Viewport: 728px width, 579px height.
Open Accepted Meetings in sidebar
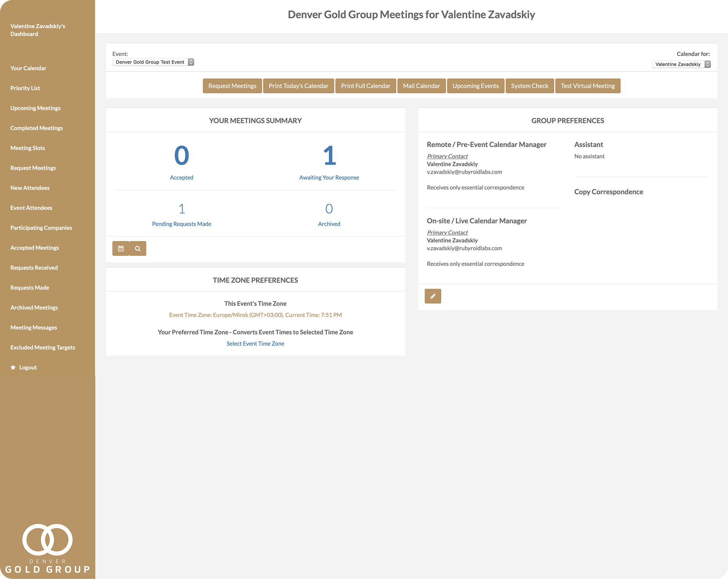coord(34,248)
